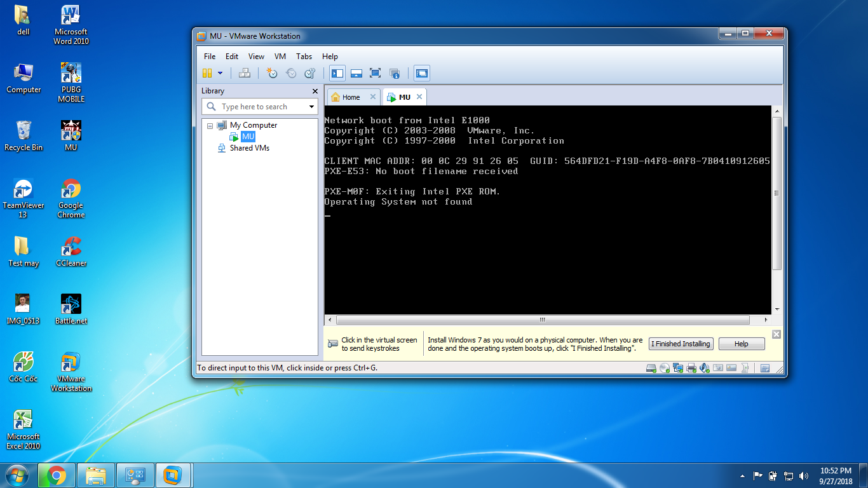Click Send Ctrl+Alt+Del toolbar icon
The image size is (868, 488).
coord(245,73)
